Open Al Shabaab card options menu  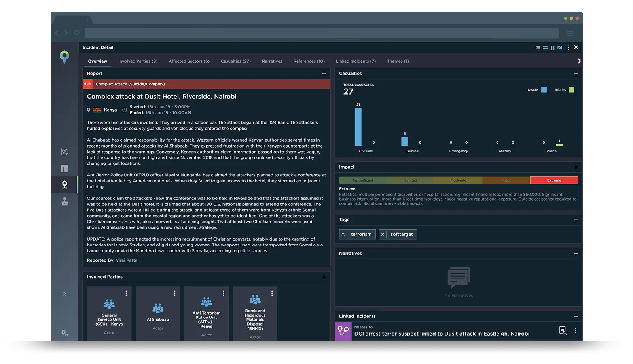[175, 293]
